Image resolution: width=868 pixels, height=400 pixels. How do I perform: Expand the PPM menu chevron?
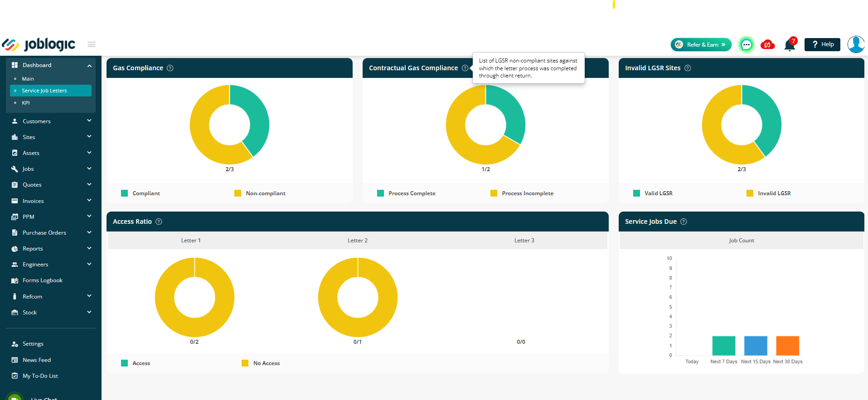click(89, 216)
